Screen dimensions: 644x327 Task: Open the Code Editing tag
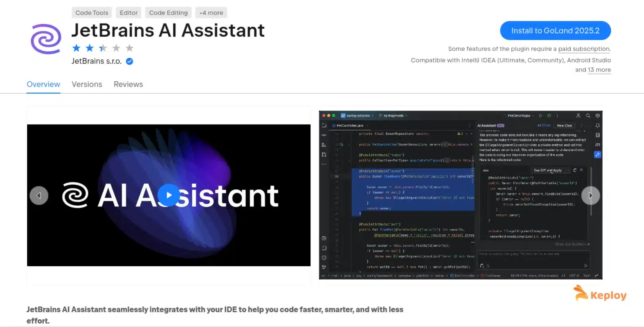168,13
